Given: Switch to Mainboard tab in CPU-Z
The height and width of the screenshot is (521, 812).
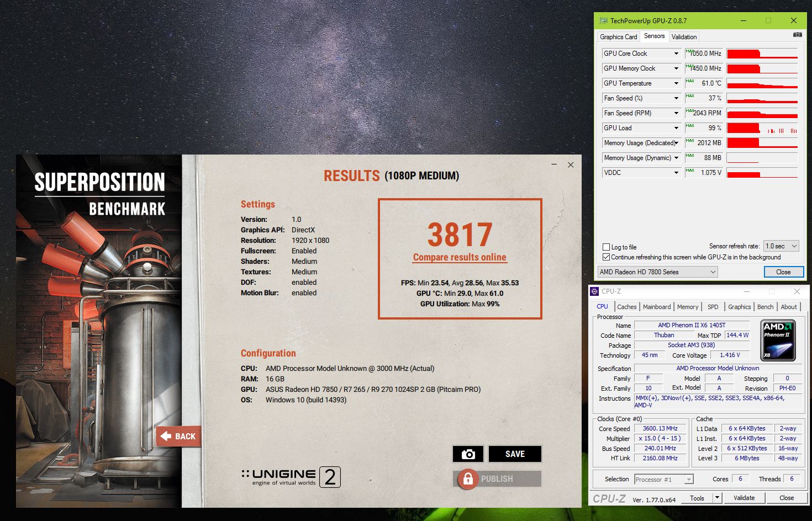Looking at the screenshot, I should pyautogui.click(x=657, y=307).
